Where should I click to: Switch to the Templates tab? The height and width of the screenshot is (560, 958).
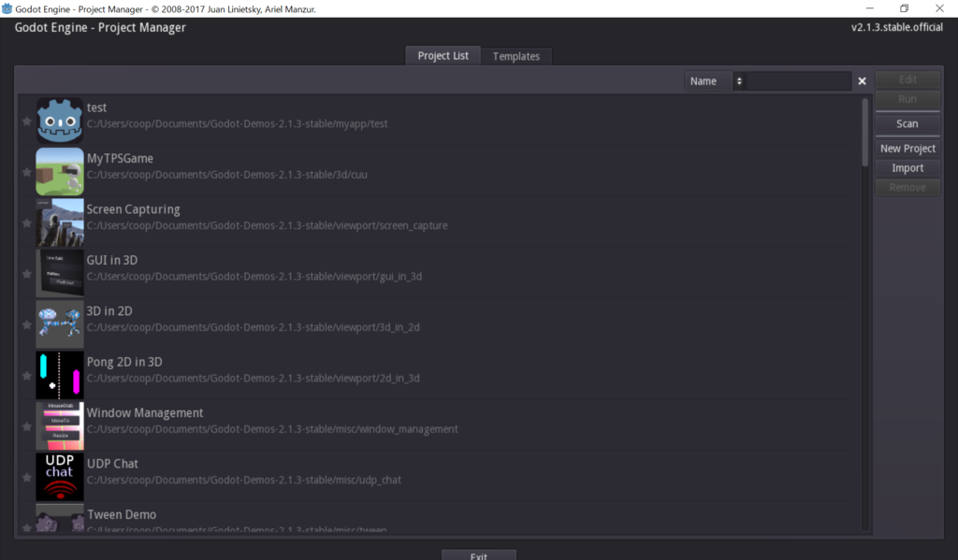coord(516,56)
